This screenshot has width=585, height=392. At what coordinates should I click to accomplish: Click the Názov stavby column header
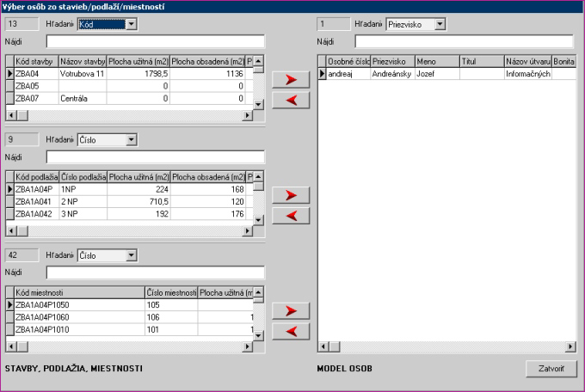[83, 62]
